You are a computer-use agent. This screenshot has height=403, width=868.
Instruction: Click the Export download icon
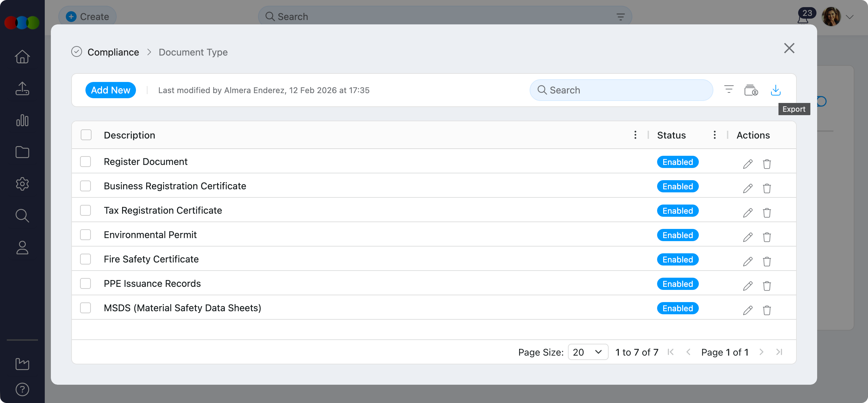tap(775, 90)
